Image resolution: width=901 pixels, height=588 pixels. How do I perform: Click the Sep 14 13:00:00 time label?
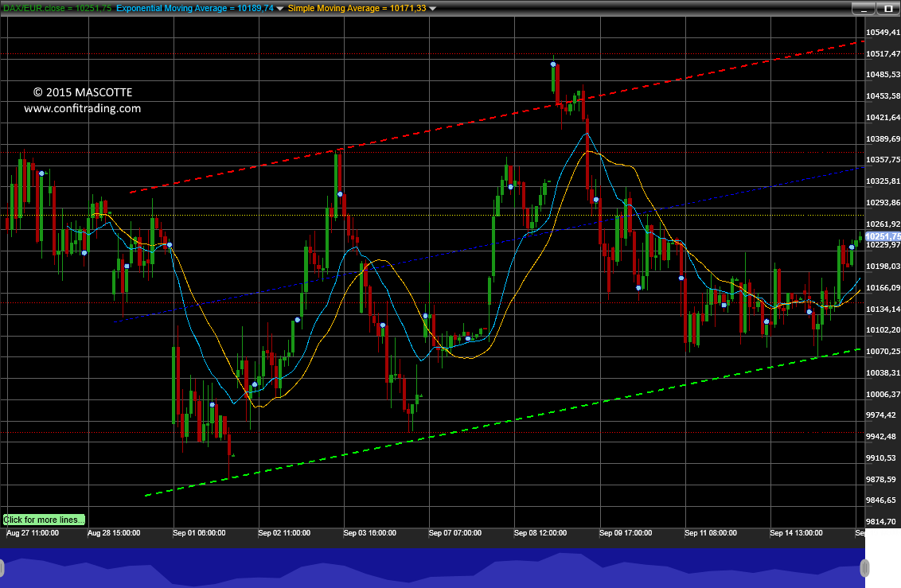pyautogui.click(x=797, y=533)
